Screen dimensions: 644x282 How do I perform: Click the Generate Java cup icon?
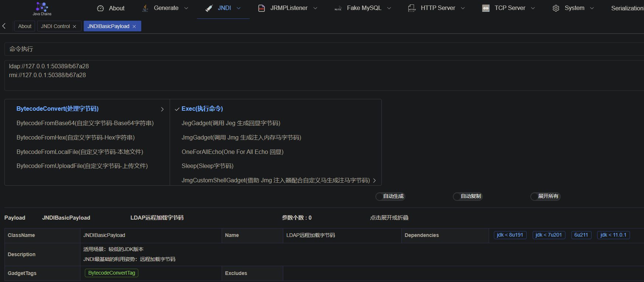145,8
